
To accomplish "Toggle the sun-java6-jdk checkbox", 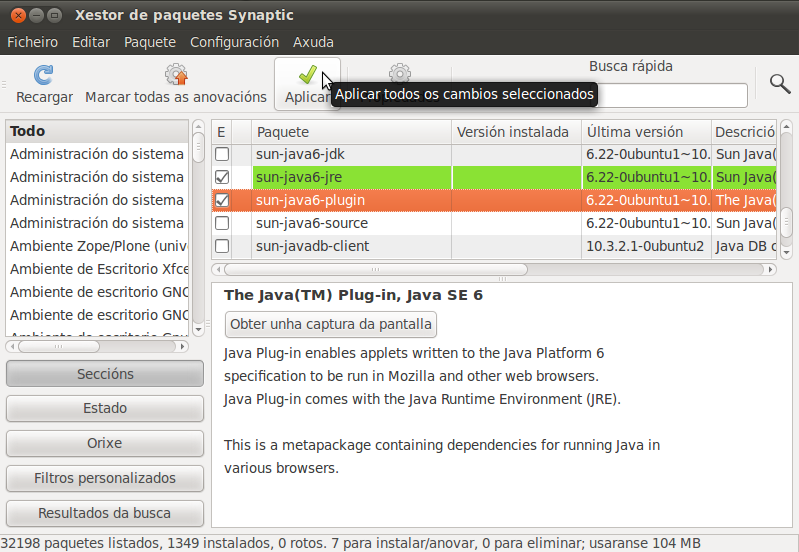I will (222, 154).
